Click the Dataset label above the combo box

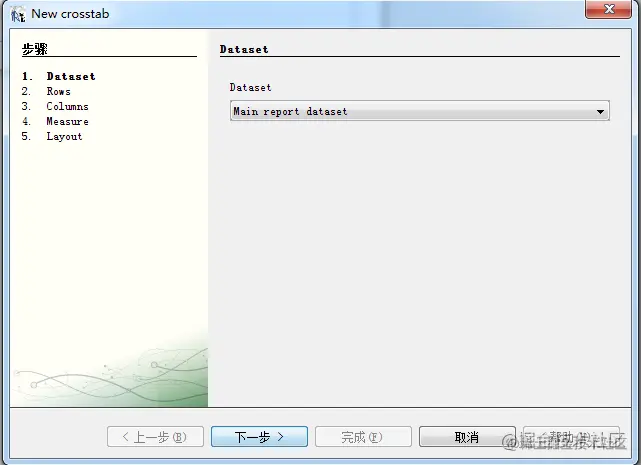250,88
